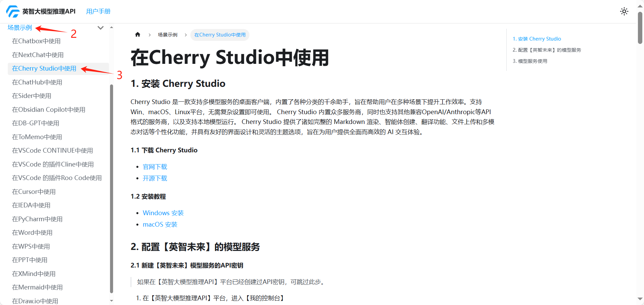Click the heading 2.1 新建【英智未来】模型服务的API密钥
Screen dimensions: 644x305
click(187, 265)
